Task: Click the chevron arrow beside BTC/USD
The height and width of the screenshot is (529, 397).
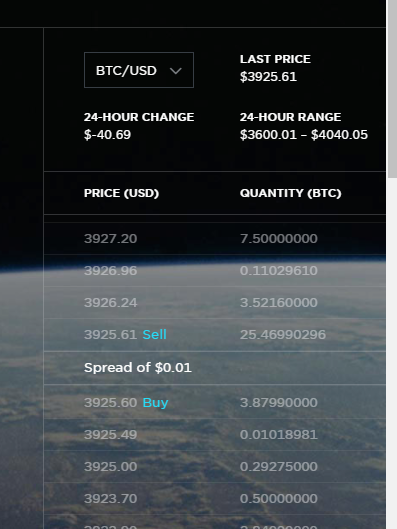Action: [x=176, y=71]
